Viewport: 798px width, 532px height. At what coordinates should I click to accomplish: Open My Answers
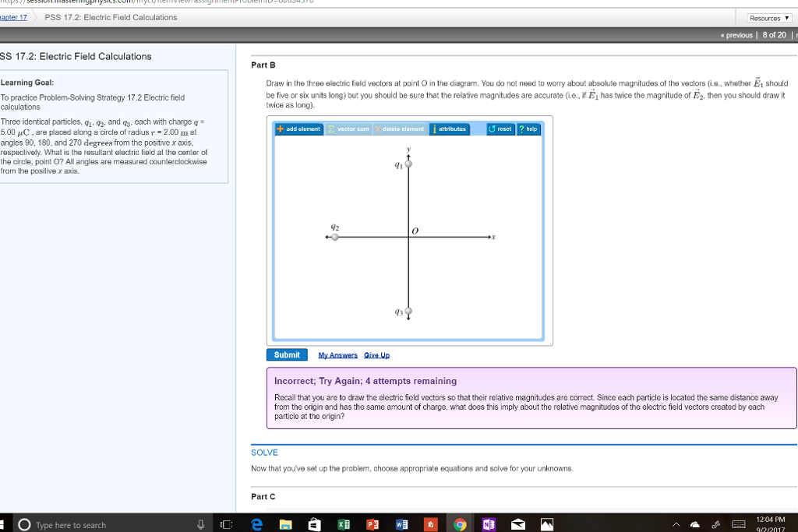click(x=338, y=354)
